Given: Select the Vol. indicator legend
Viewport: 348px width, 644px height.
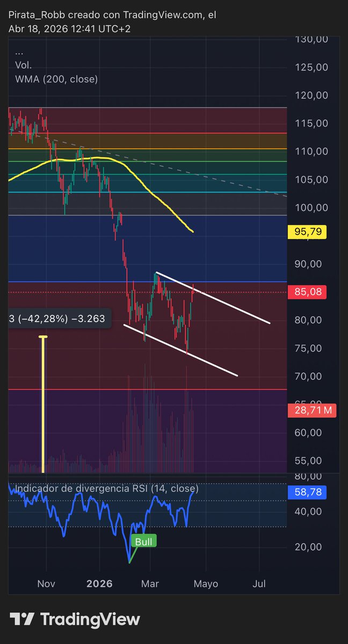Looking at the screenshot, I should click(x=24, y=65).
